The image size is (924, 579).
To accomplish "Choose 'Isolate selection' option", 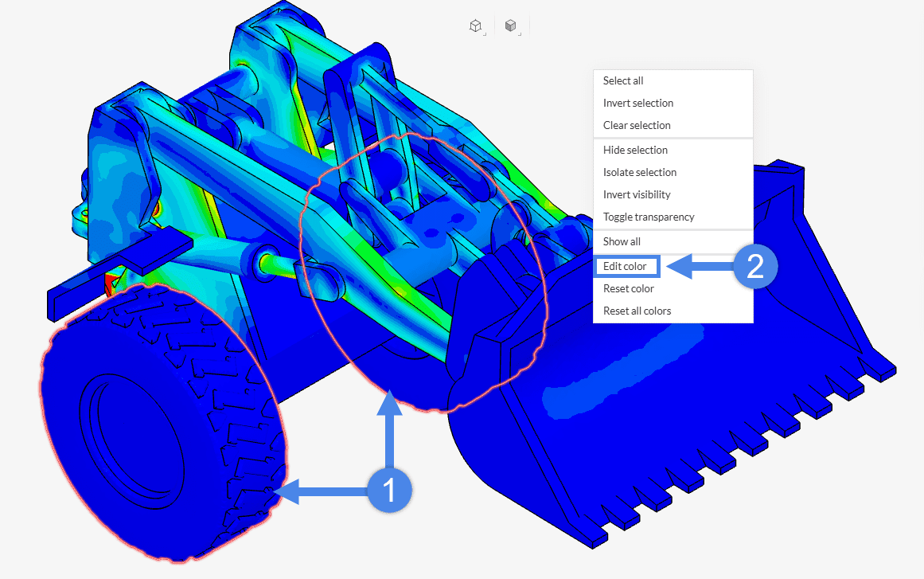I will pyautogui.click(x=640, y=172).
